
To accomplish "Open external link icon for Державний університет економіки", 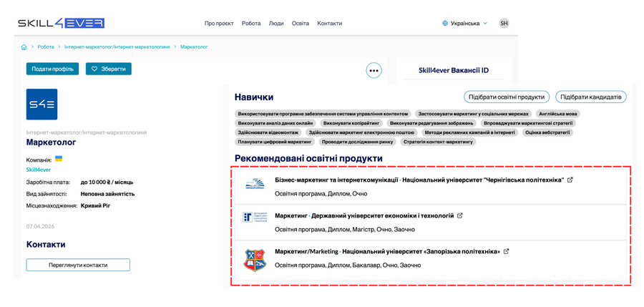I will tap(460, 215).
